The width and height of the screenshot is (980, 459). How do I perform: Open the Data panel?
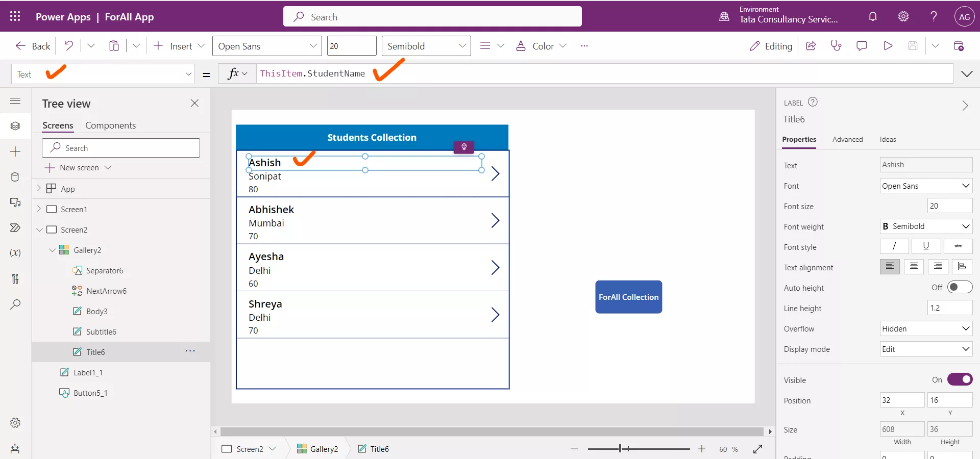pyautogui.click(x=15, y=177)
